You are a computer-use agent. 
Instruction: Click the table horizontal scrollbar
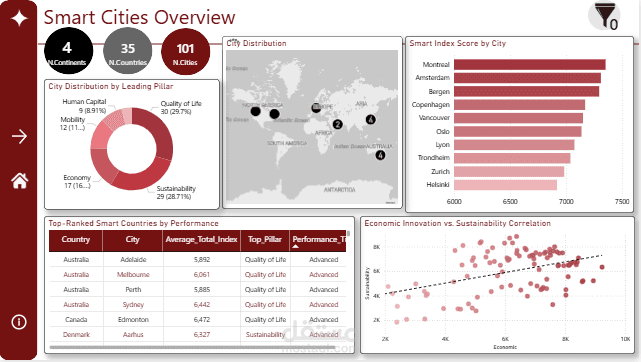(x=192, y=348)
